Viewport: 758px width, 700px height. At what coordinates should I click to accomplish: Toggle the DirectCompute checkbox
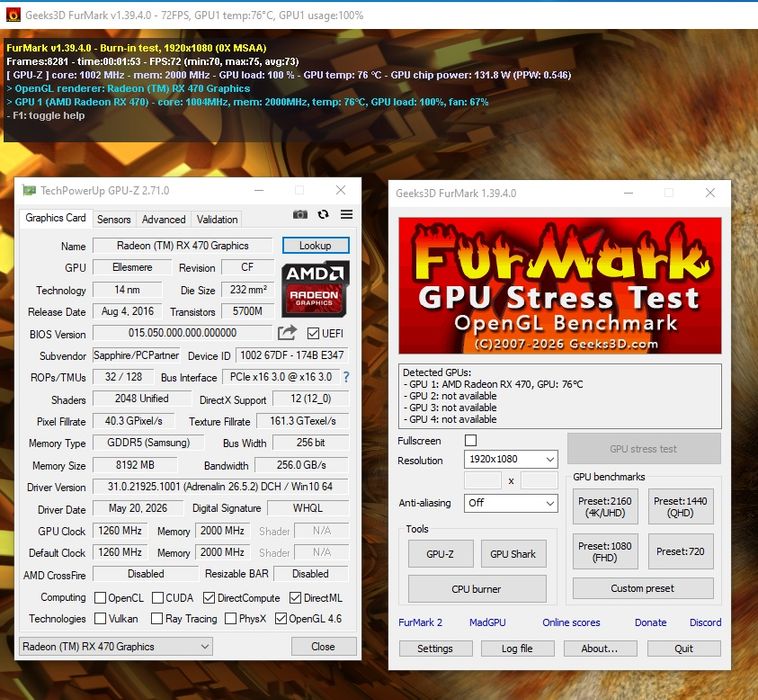(209, 598)
